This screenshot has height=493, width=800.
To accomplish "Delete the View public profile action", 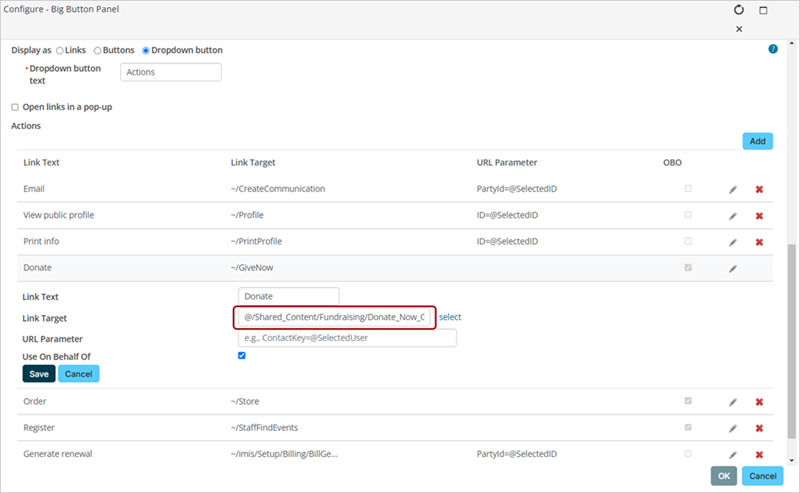I will (759, 216).
